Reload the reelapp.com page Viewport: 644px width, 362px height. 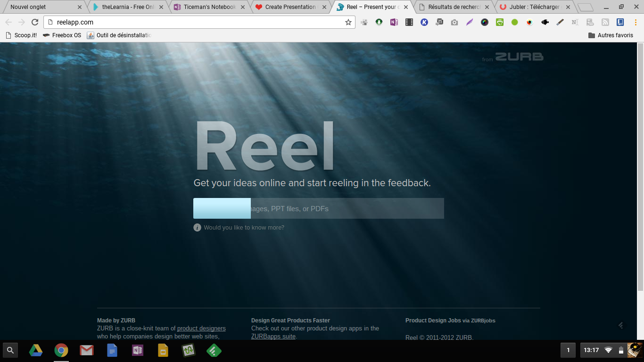tap(35, 22)
